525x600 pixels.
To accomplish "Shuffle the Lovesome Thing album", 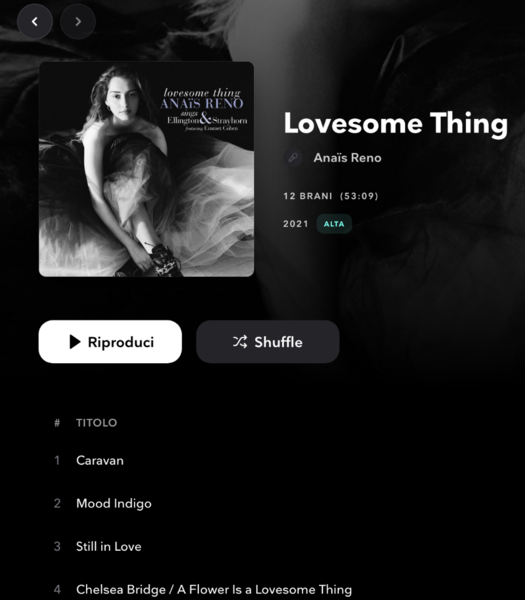I will (268, 342).
